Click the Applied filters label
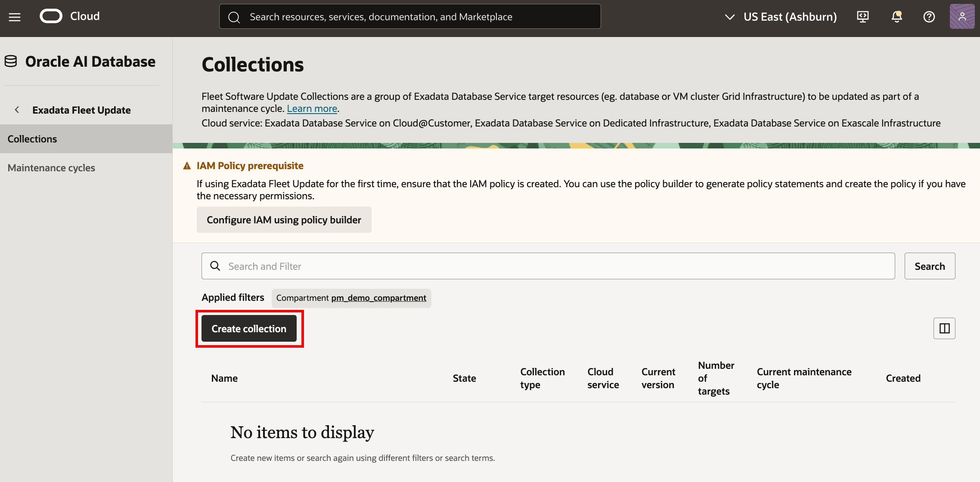This screenshot has height=482, width=980. coord(233,297)
